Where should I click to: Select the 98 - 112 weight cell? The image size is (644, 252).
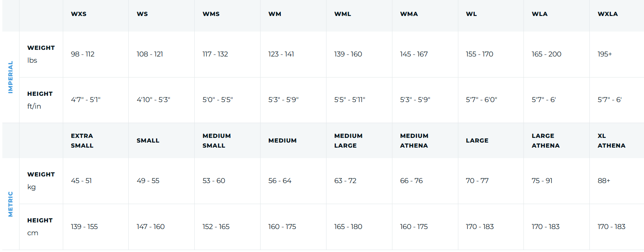coord(83,54)
